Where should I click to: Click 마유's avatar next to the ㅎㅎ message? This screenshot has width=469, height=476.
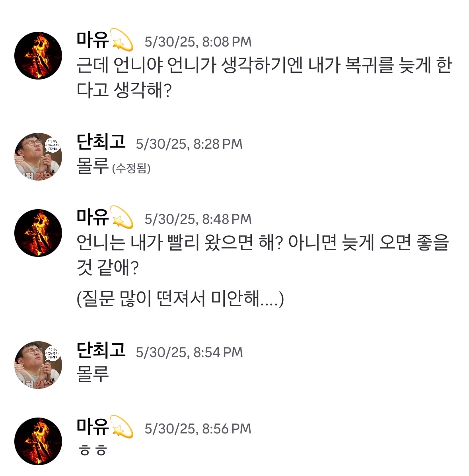click(x=38, y=441)
